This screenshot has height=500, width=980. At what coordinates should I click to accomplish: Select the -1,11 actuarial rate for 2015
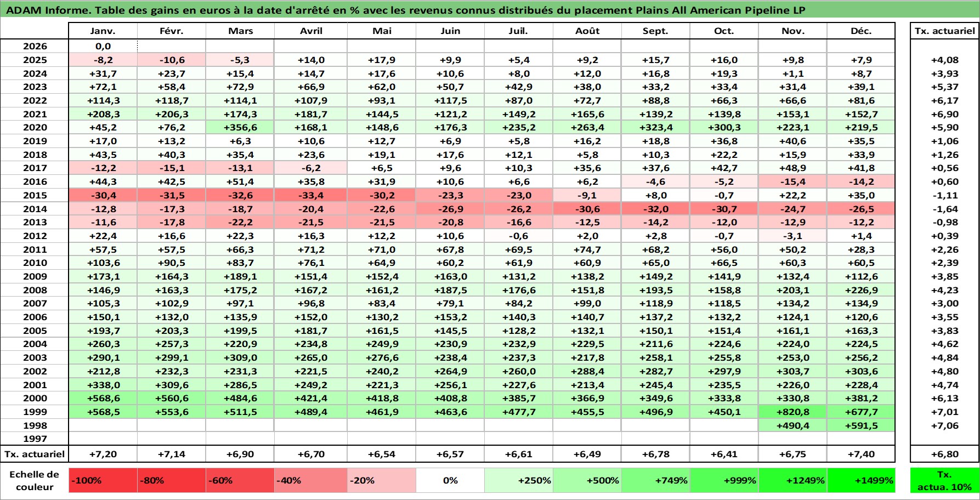(944, 195)
